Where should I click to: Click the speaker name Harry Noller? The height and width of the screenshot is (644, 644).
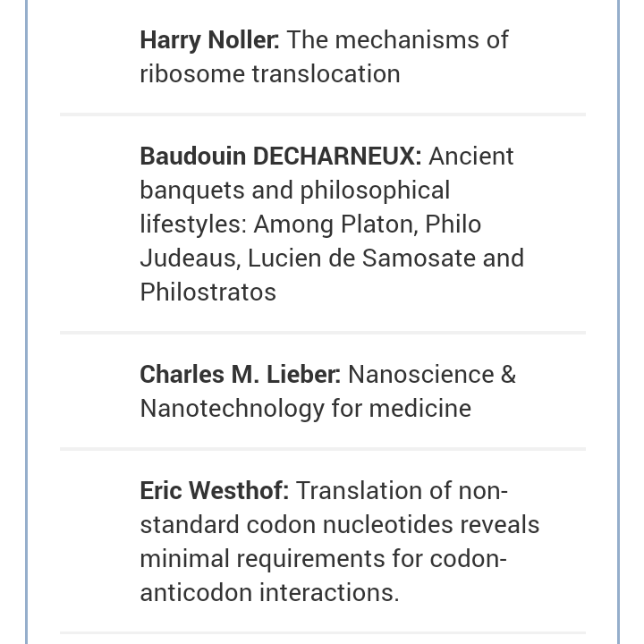[x=209, y=40]
